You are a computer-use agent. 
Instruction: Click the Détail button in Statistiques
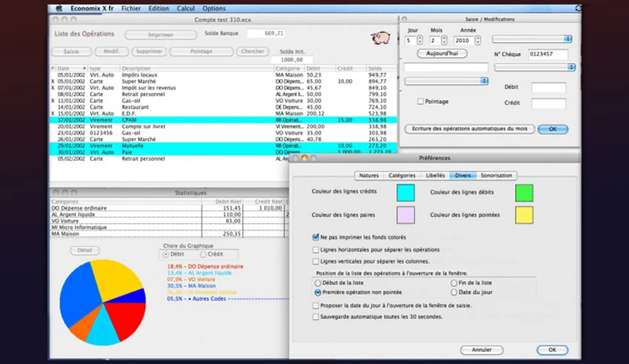coord(84,250)
